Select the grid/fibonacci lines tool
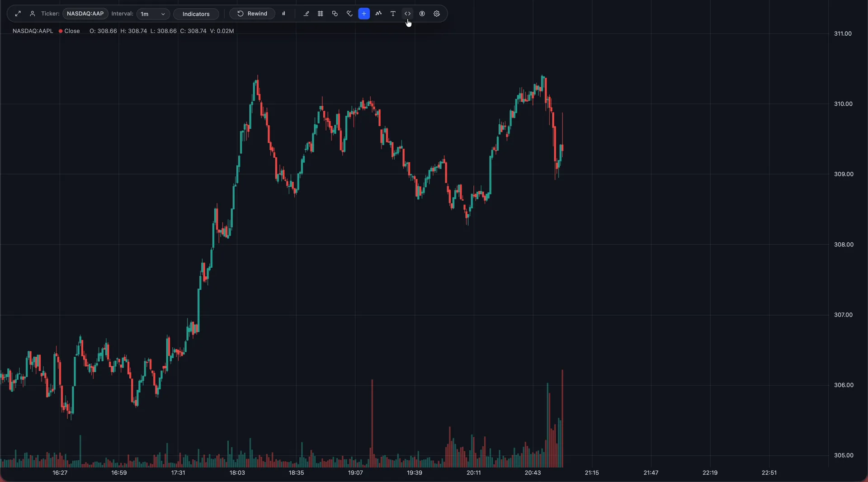 click(321, 14)
